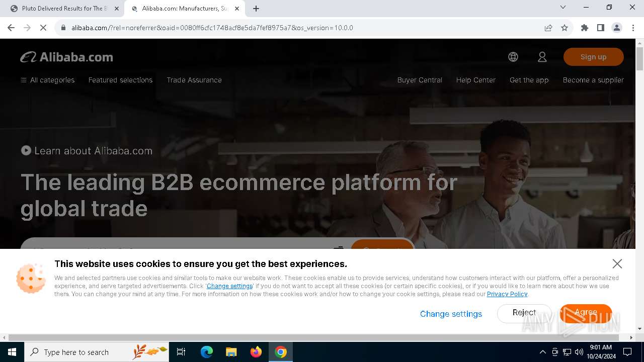
Task: Click the inline 'Change settings' link in cookie text
Action: (x=229, y=286)
